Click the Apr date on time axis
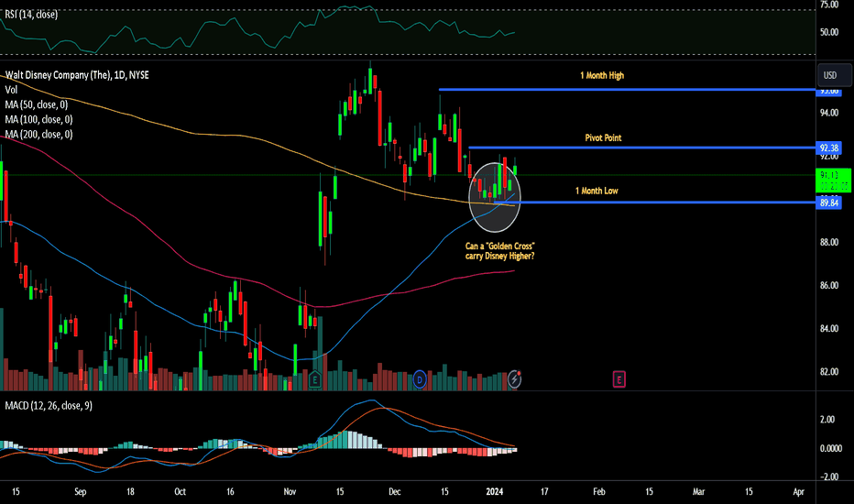The width and height of the screenshot is (854, 504). (798, 491)
